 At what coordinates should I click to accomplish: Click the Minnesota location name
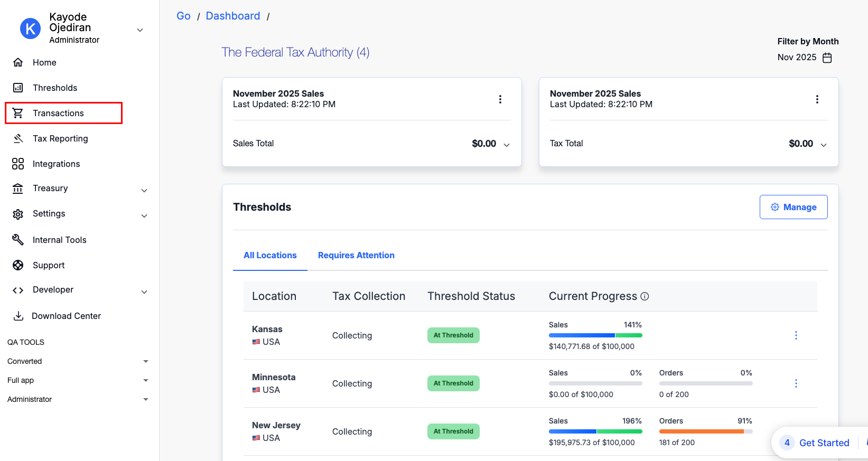pos(274,377)
